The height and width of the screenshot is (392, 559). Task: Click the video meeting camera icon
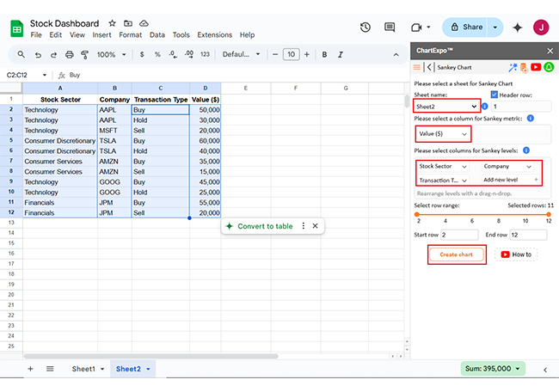tap(416, 28)
